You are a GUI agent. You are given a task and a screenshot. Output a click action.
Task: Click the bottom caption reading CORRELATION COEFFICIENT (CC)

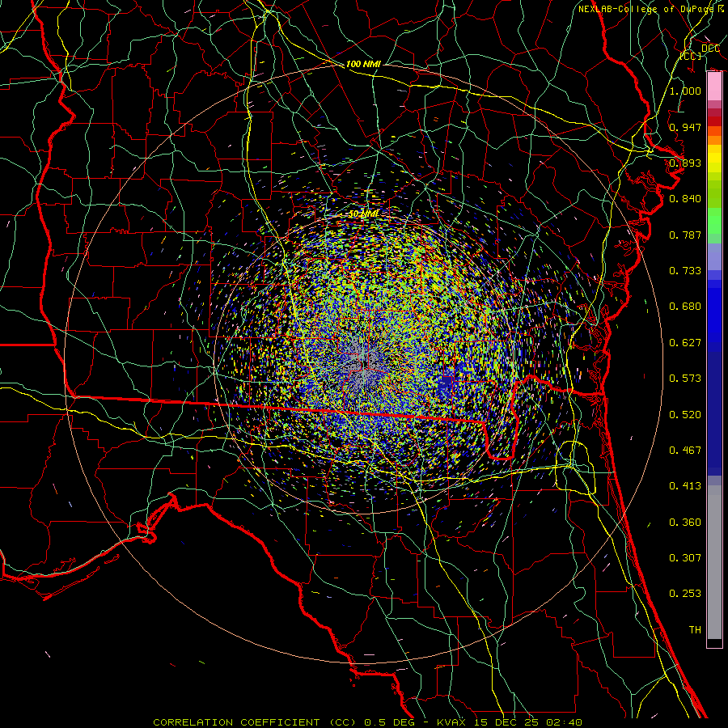click(255, 722)
